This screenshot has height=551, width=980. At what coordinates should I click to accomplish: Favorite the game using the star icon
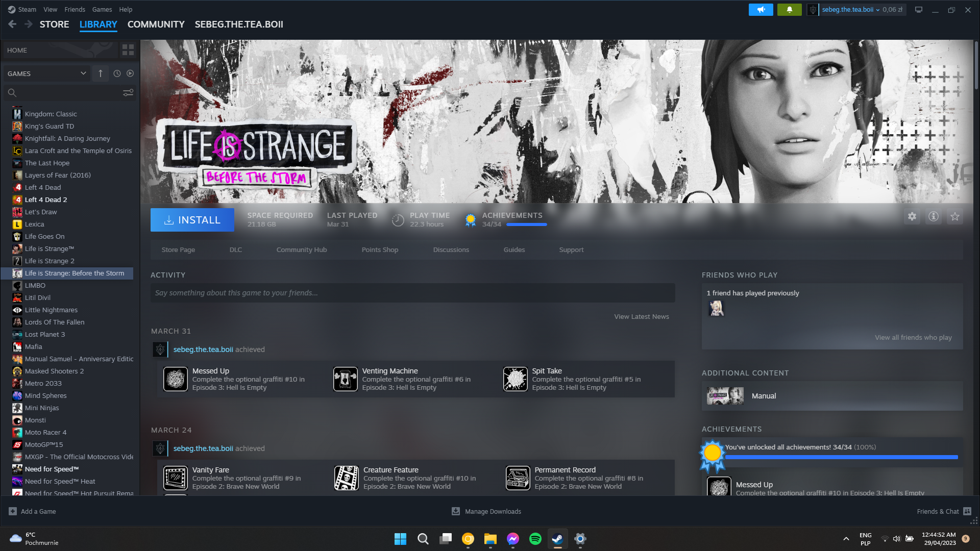[x=954, y=216]
